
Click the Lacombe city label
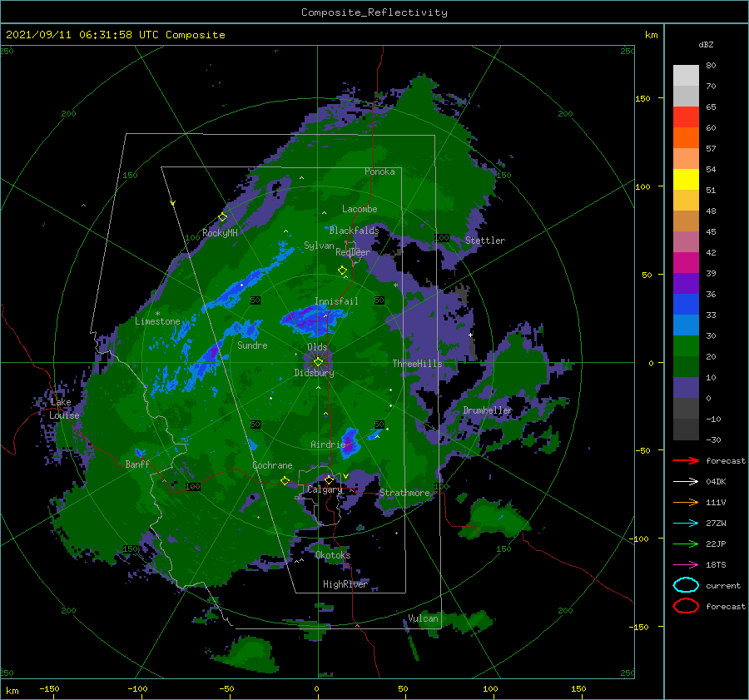pos(360,209)
